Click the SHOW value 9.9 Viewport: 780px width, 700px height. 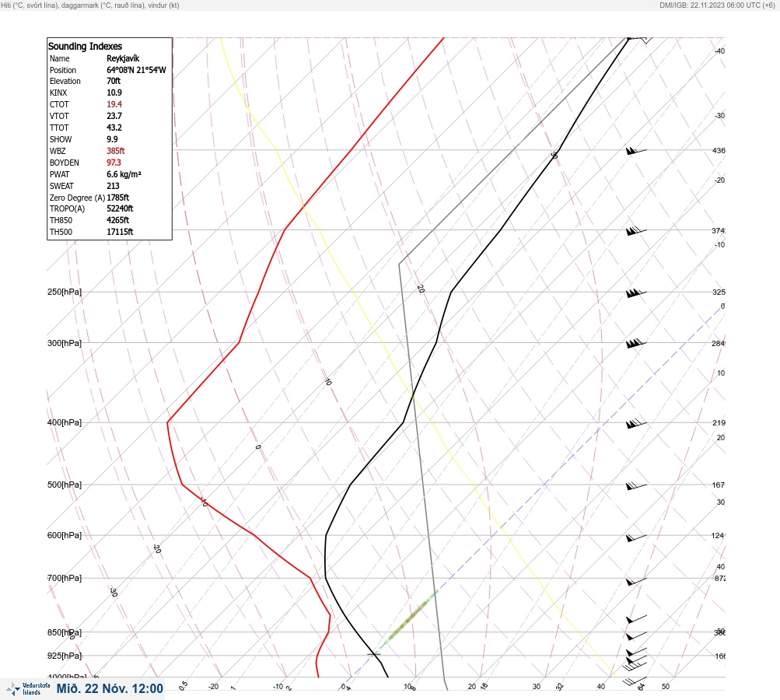[112, 139]
